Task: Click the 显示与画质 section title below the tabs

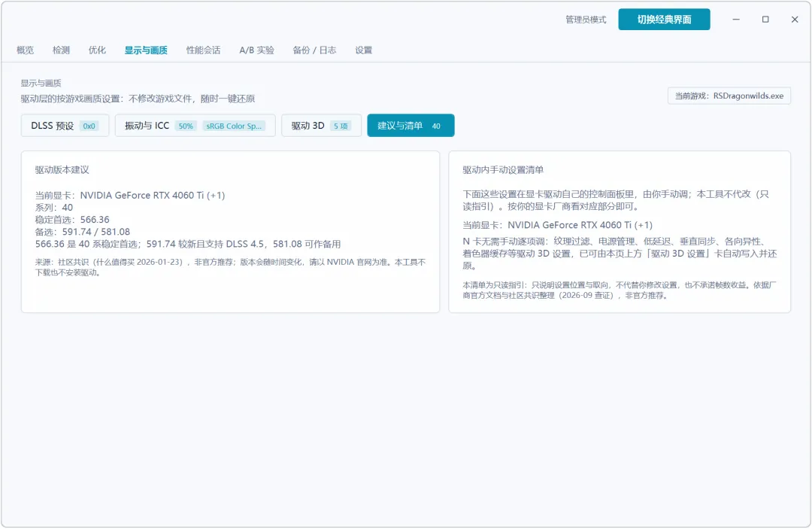Action: 41,83
